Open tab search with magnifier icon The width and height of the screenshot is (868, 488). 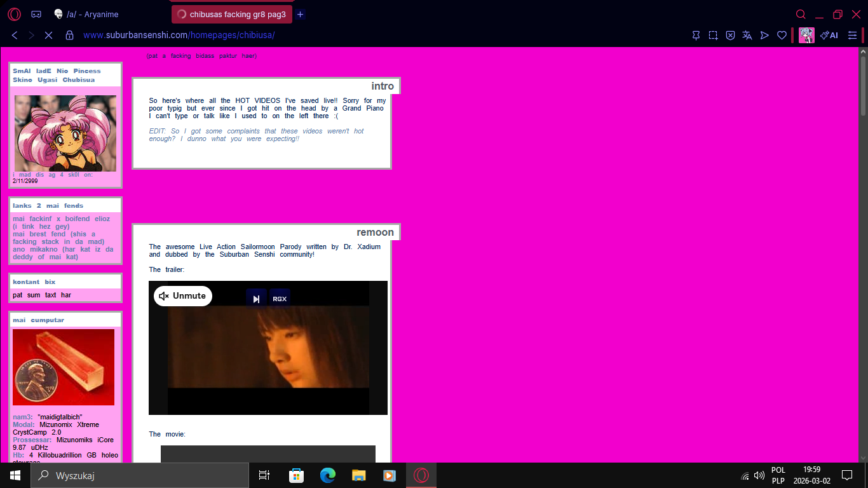(x=801, y=14)
